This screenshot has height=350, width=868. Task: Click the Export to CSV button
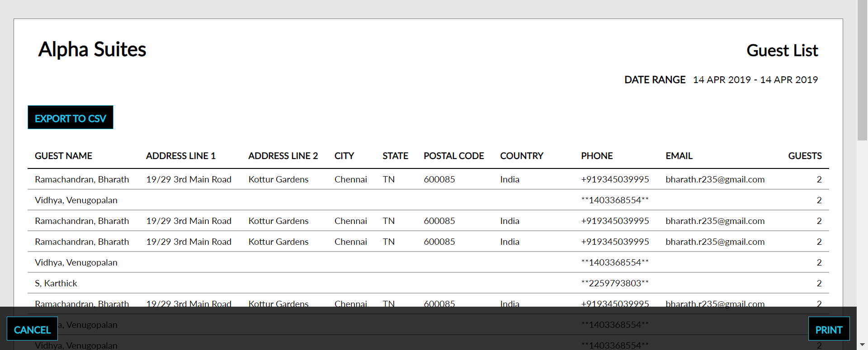[71, 117]
